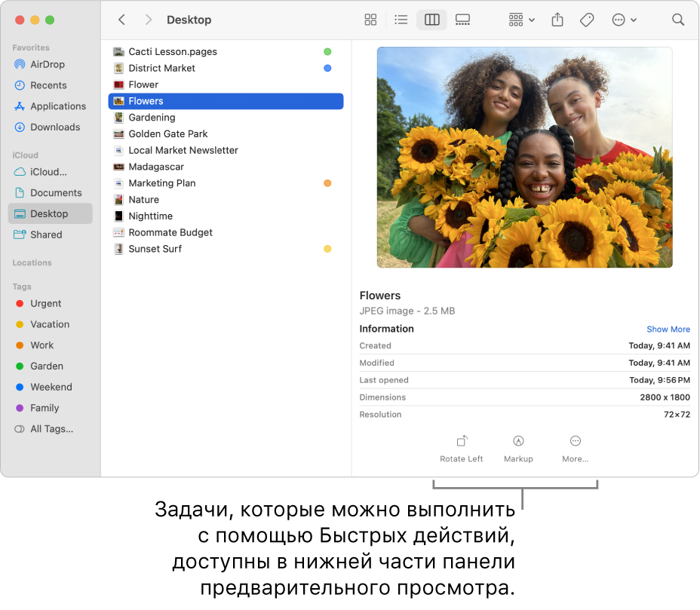Click the Modified date value
This screenshot has width=700, height=610.
[x=659, y=363]
